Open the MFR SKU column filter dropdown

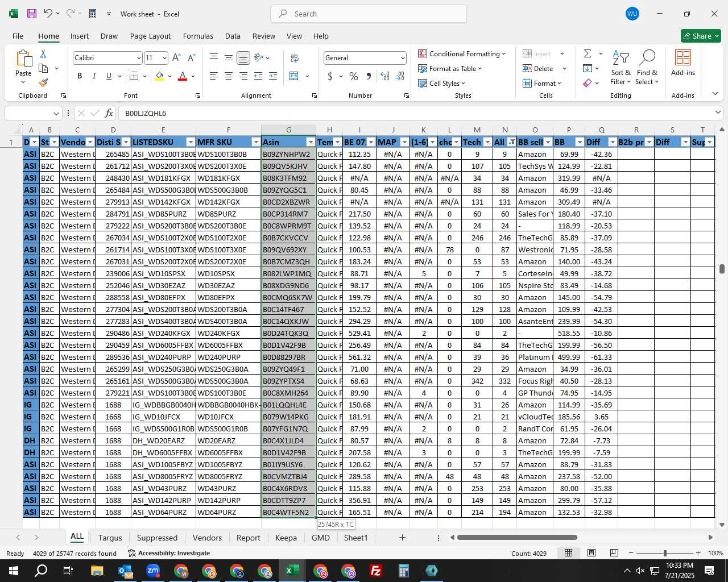click(255, 142)
